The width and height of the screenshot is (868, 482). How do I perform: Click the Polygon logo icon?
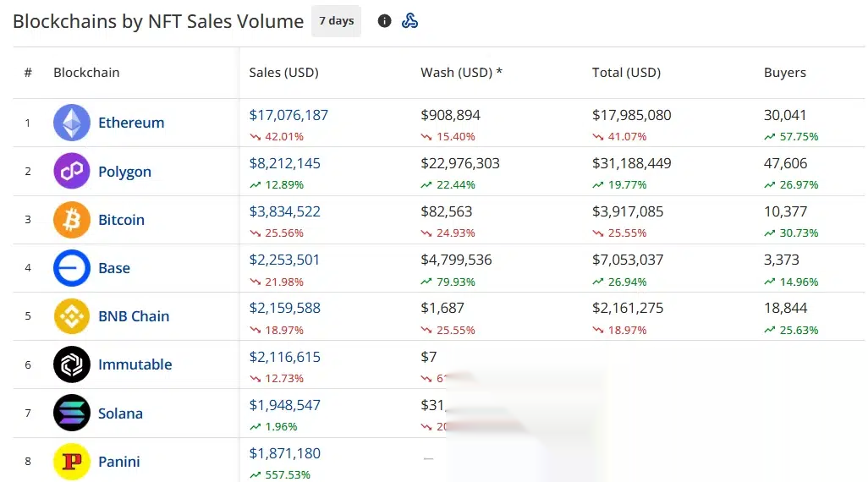72,171
